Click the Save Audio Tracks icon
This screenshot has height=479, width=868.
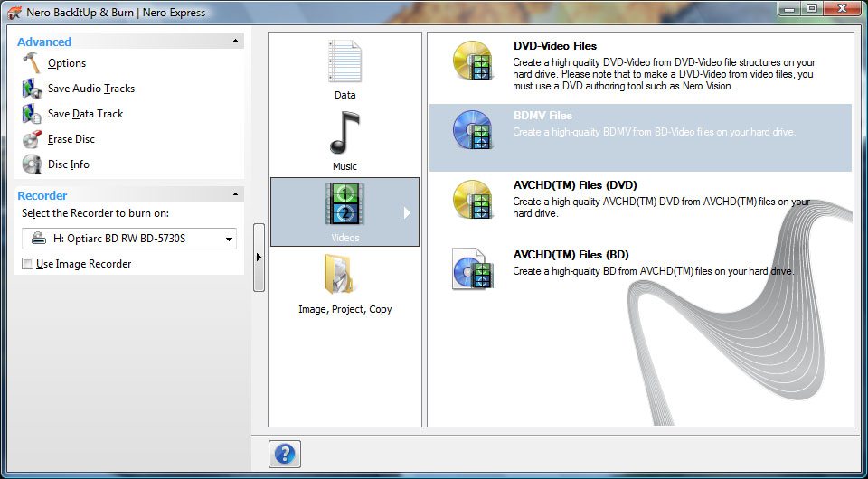coord(32,89)
